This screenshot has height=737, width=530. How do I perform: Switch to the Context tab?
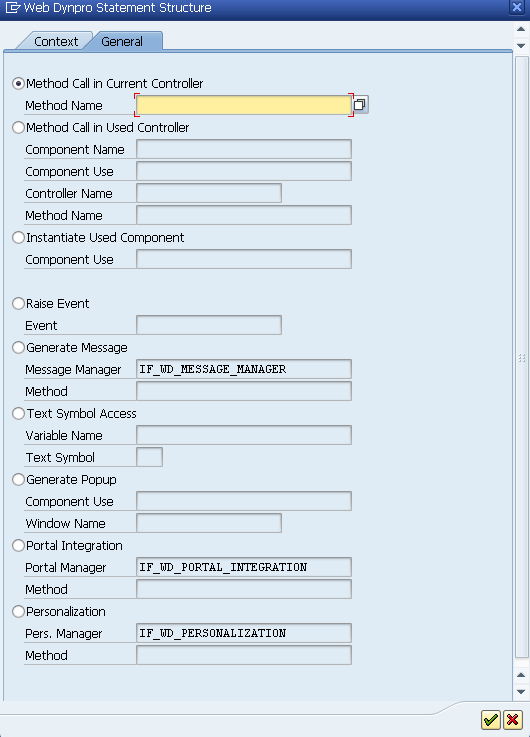click(55, 41)
